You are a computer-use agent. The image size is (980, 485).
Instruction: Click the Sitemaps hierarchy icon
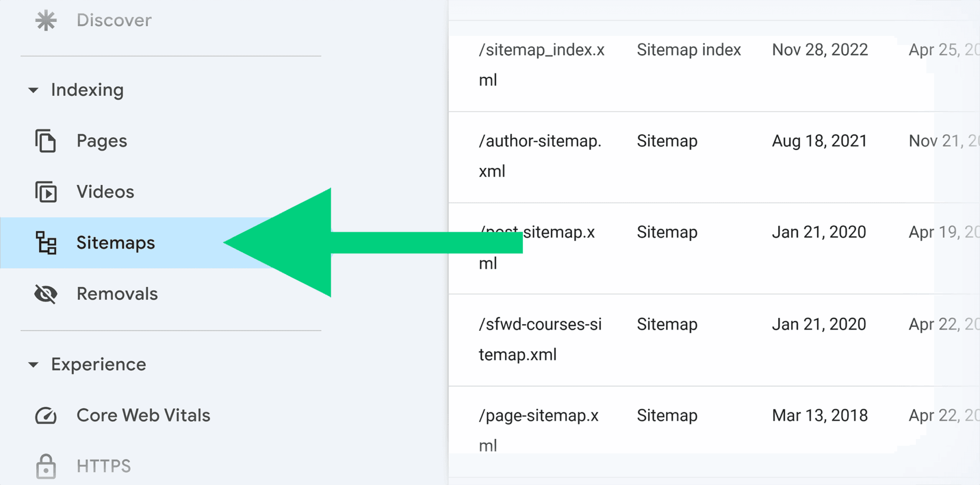click(45, 243)
